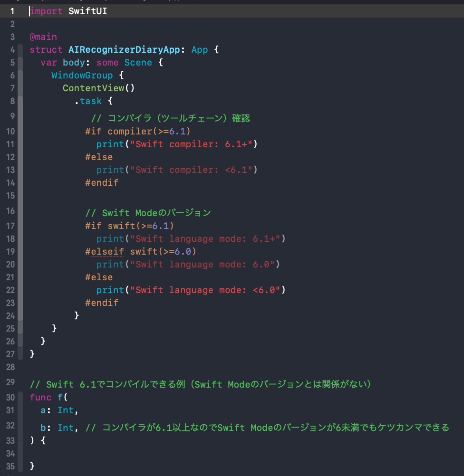Viewport: 464px width, 476px height.
Task: Click the code folding ribbon beside line 4
Action: click(20, 50)
